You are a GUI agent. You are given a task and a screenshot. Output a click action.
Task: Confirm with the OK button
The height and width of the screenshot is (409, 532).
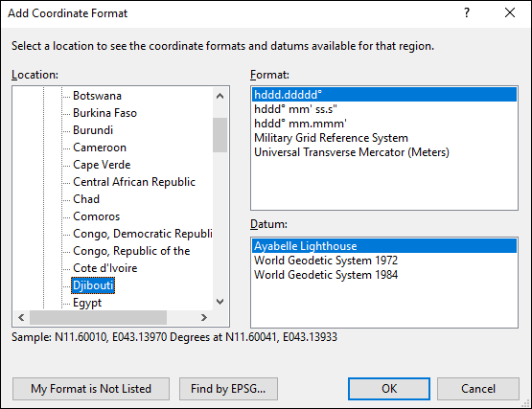(389, 389)
